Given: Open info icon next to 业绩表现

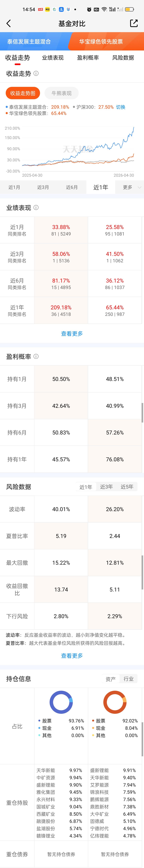Looking at the screenshot, I should tap(36, 208).
